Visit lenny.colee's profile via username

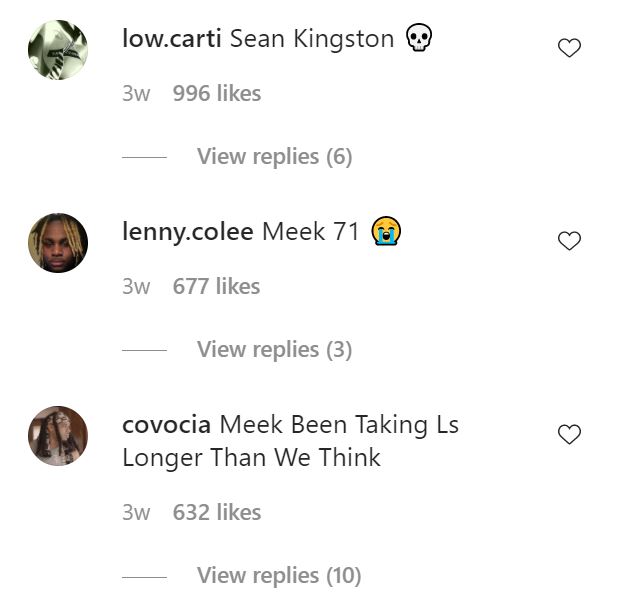(188, 232)
